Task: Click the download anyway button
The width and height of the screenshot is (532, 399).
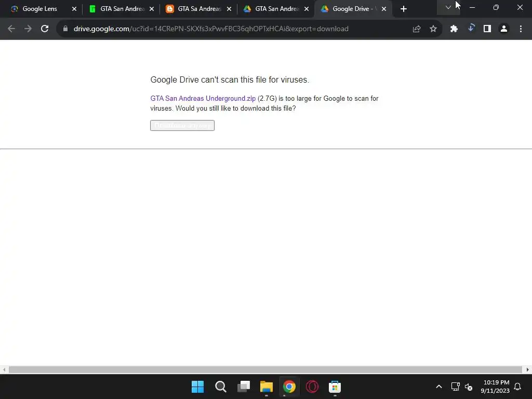Action: click(182, 126)
